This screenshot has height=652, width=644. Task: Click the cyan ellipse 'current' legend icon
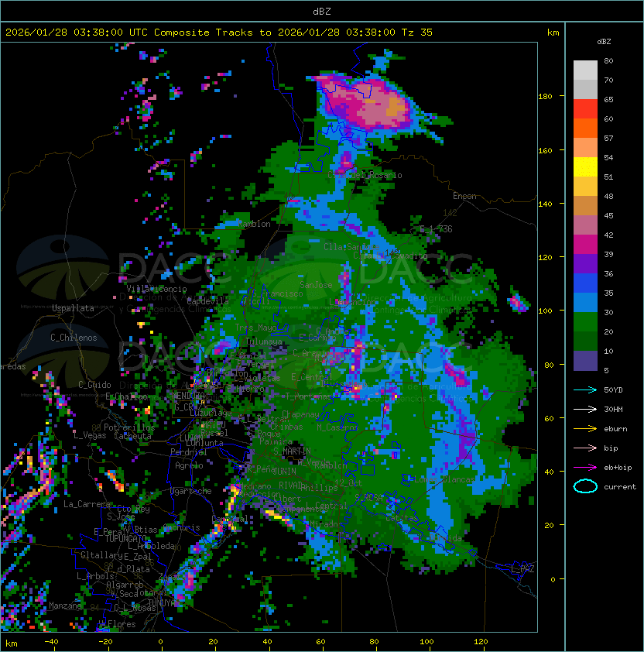tap(585, 486)
